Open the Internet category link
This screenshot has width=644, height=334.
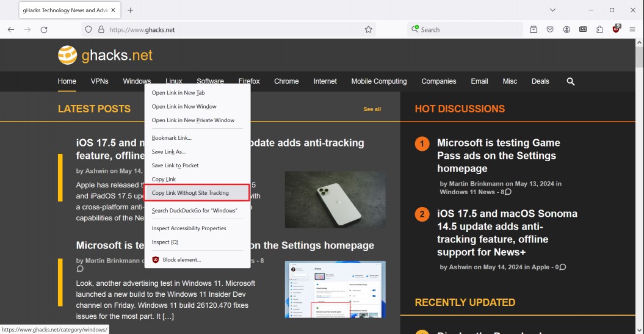(325, 81)
